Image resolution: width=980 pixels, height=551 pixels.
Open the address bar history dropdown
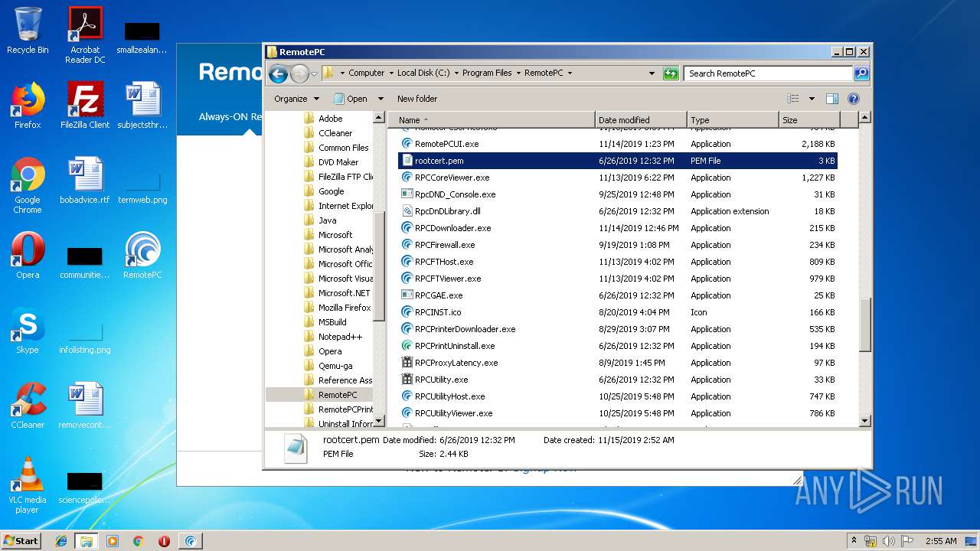coord(652,73)
